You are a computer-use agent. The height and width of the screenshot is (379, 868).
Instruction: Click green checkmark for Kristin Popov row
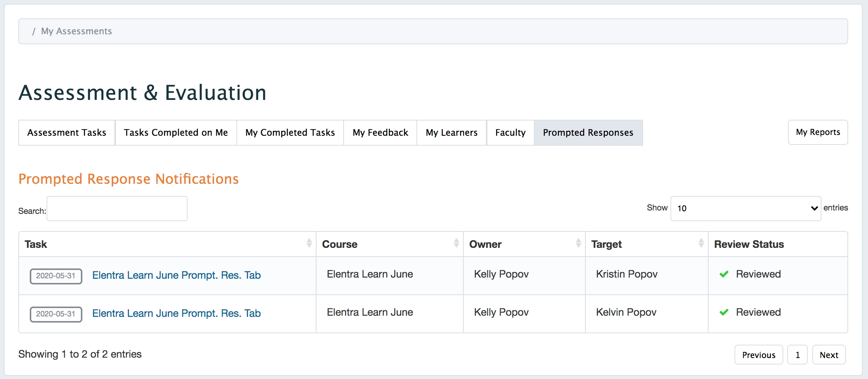point(724,275)
